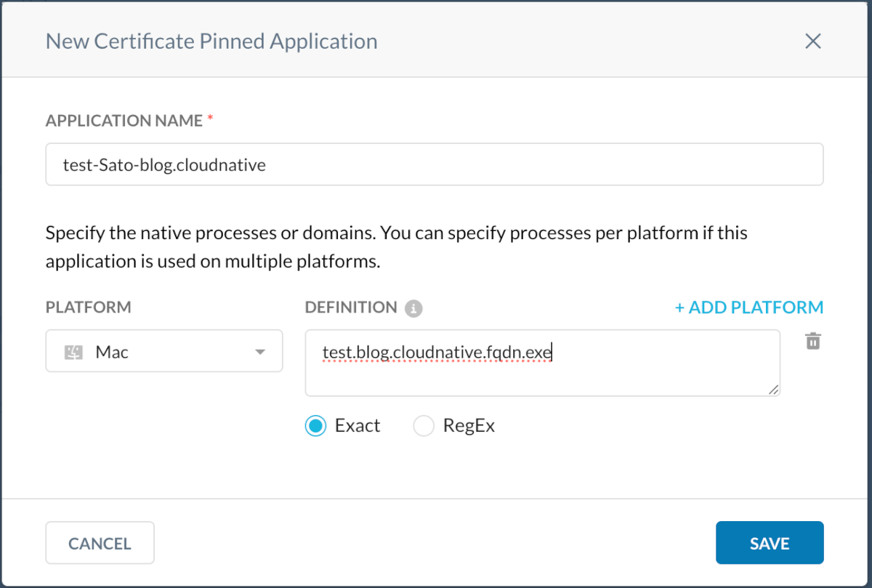The image size is (872, 588).
Task: Select the Exact radio button
Action: [x=315, y=426]
